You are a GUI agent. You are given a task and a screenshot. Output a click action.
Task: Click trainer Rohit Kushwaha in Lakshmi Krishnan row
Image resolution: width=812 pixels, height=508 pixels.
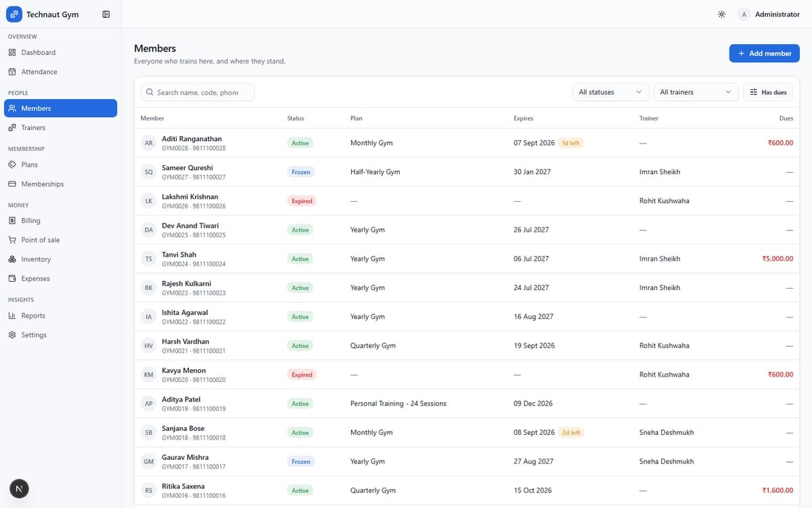[x=664, y=201]
